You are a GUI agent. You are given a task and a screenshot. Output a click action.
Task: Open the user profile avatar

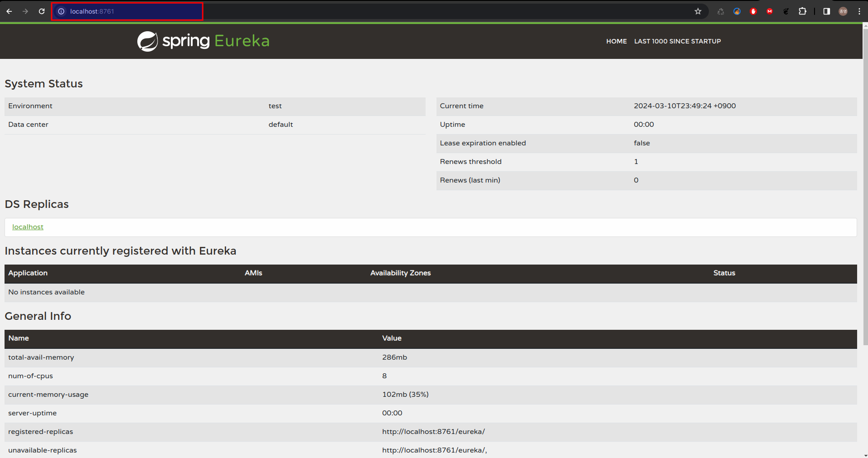coord(843,11)
